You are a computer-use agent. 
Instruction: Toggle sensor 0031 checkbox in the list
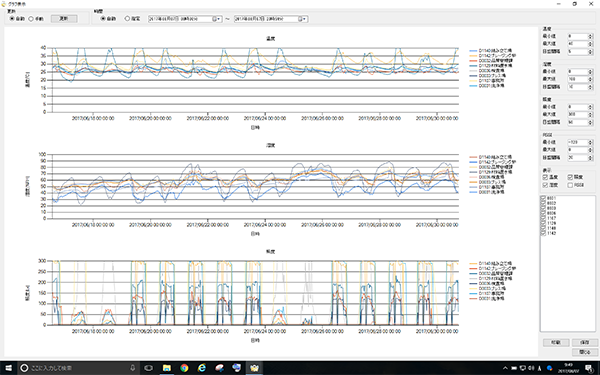543,198
